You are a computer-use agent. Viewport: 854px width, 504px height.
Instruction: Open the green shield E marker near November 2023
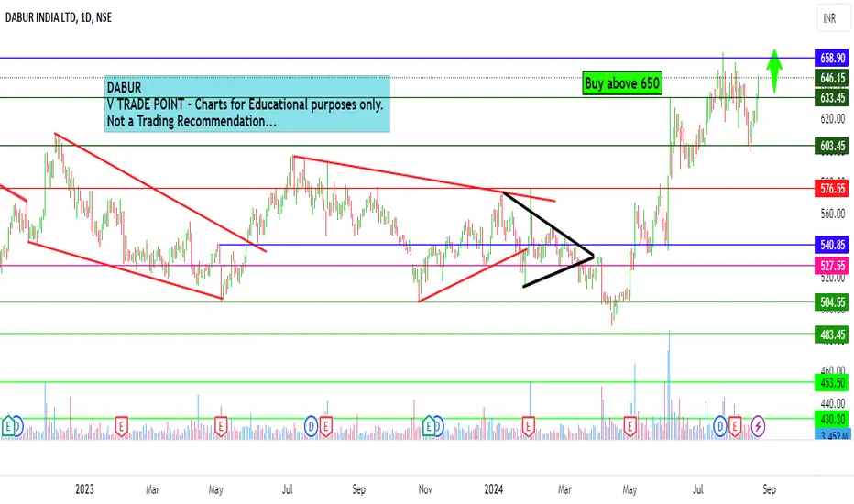click(429, 426)
